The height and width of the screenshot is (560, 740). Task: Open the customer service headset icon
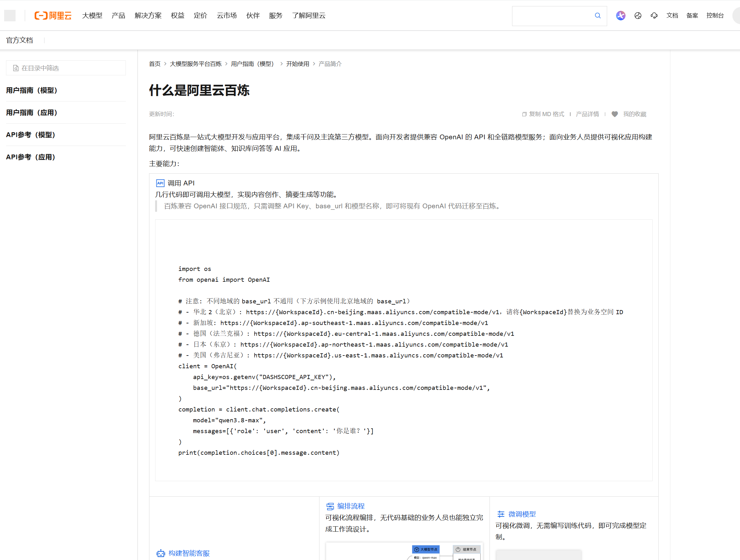point(654,15)
